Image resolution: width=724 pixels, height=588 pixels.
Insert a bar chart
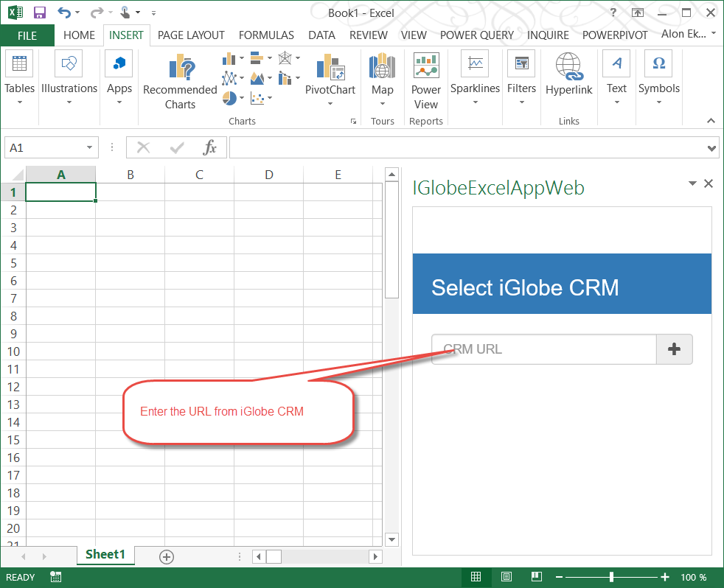point(257,58)
